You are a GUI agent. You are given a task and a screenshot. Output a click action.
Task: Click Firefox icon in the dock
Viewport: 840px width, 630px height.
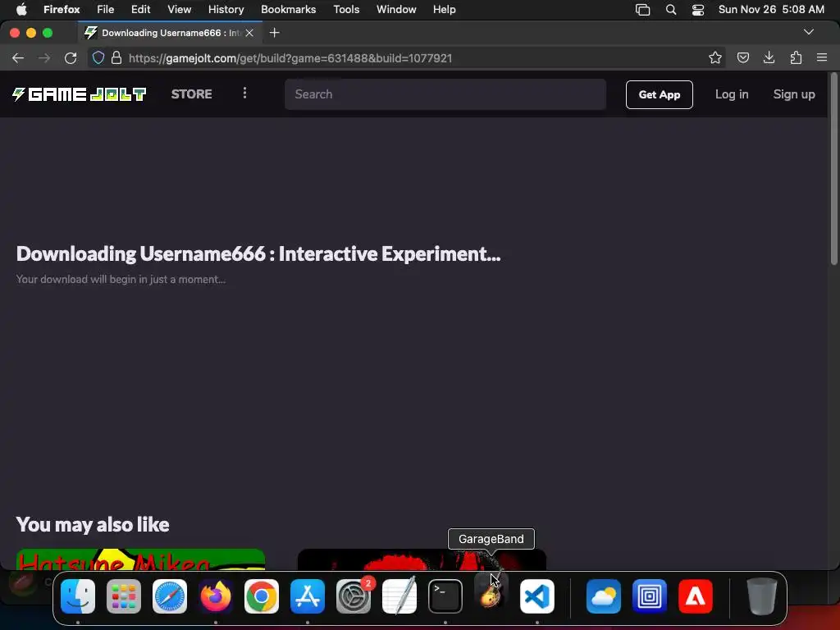coord(216,596)
